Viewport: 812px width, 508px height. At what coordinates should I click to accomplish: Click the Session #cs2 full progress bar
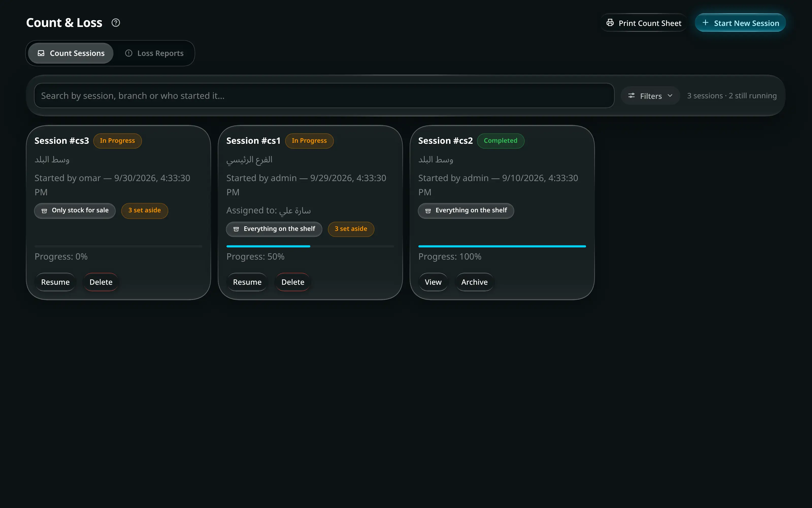502,246
